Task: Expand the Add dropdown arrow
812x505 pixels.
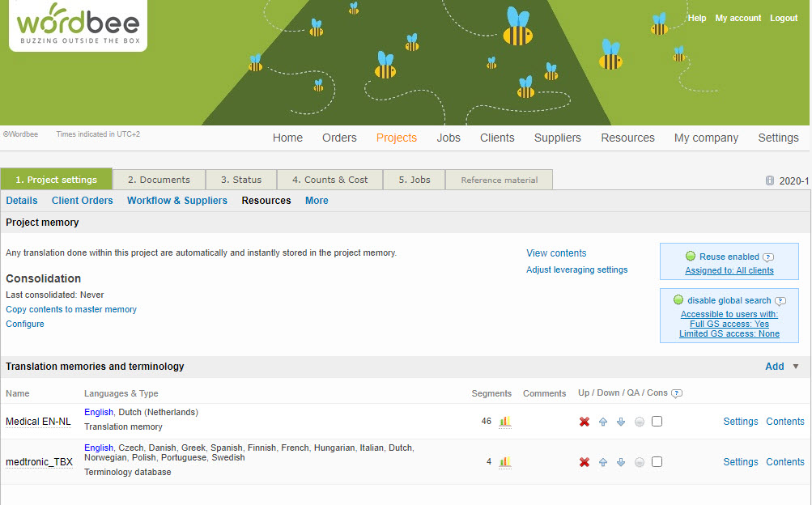Action: [796, 367]
